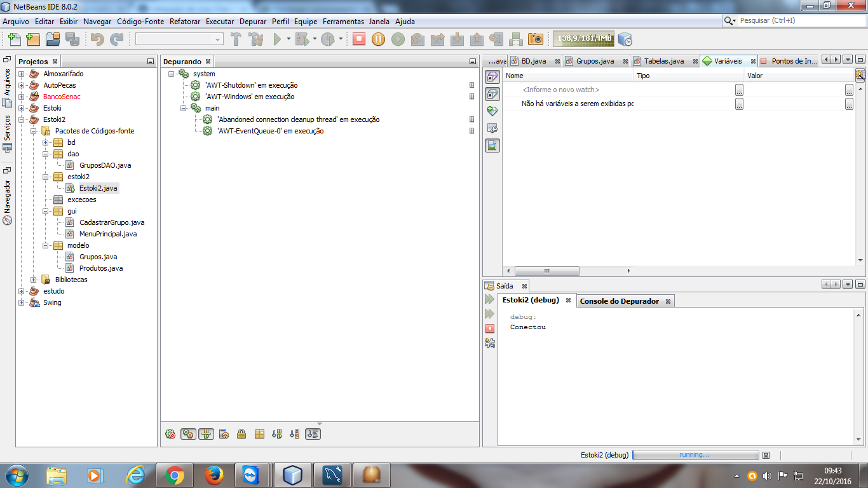
Task: Click the cancel button beside running progress bar
Action: (766, 455)
